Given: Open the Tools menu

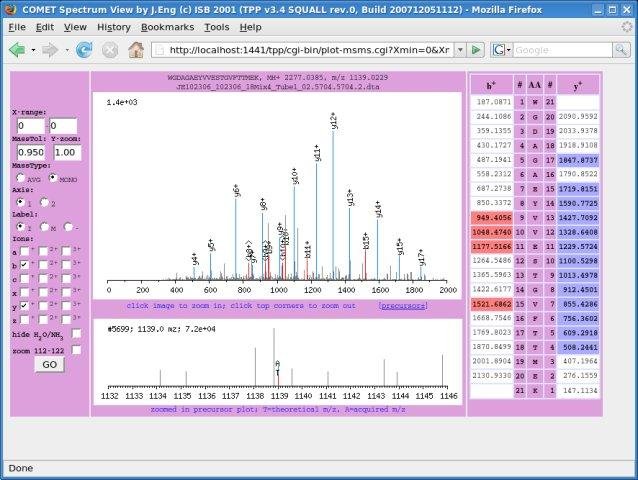Looking at the screenshot, I should point(216,27).
